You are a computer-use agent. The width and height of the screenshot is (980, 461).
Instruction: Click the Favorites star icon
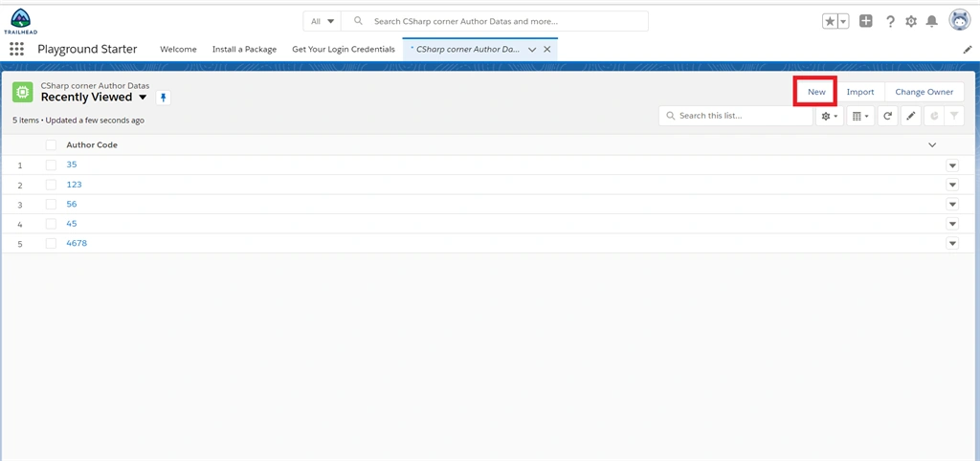point(830,21)
